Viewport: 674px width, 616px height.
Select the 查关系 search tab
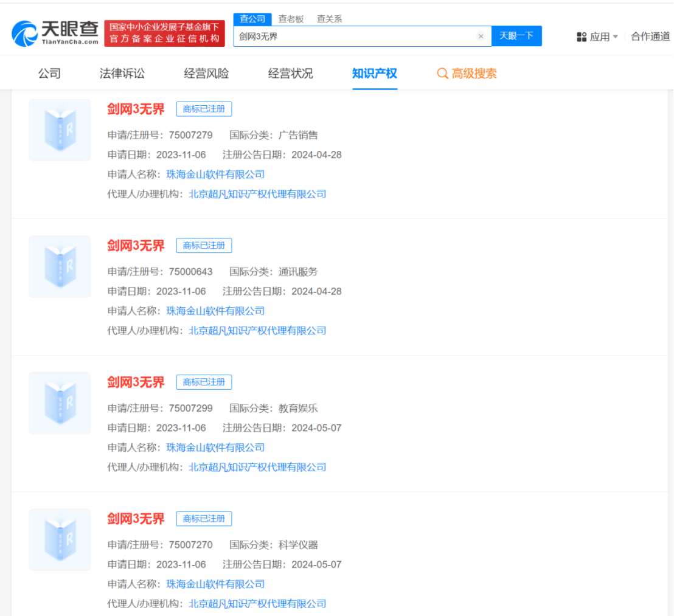(329, 19)
